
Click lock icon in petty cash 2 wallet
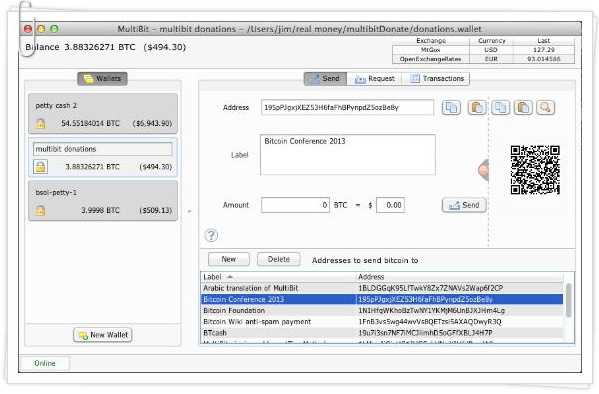pos(40,123)
